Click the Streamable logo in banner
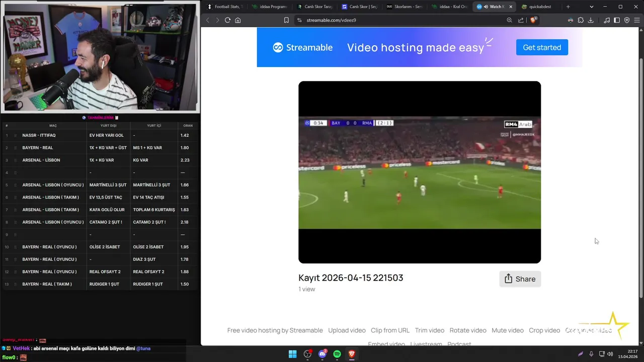Screen dimensions: 644x362 tap(303, 47)
